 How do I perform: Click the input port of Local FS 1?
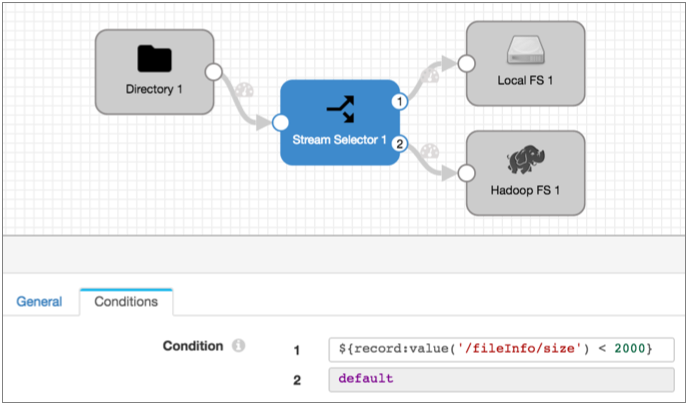pos(465,64)
